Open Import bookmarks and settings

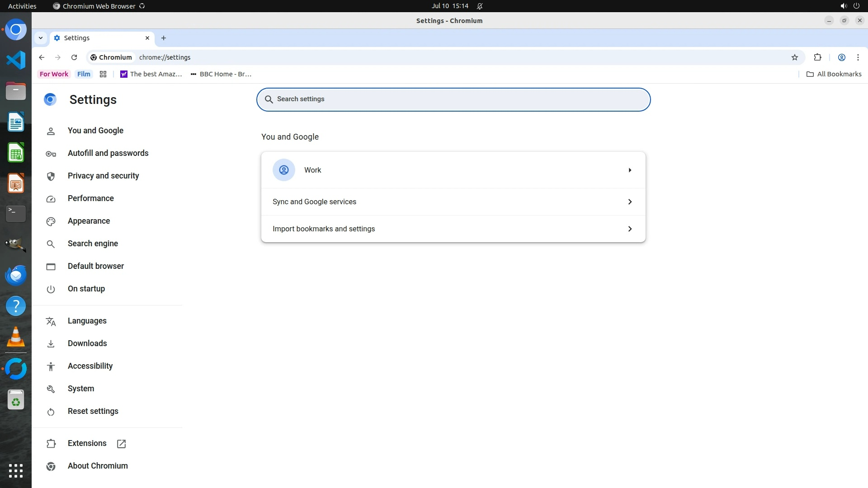[x=453, y=229]
